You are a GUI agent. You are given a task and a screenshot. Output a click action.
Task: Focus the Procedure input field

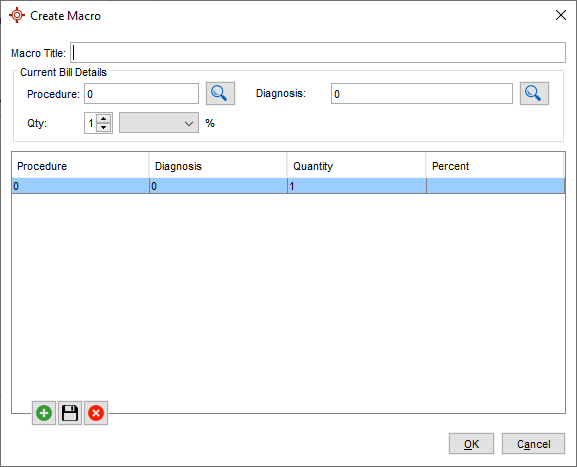point(141,93)
